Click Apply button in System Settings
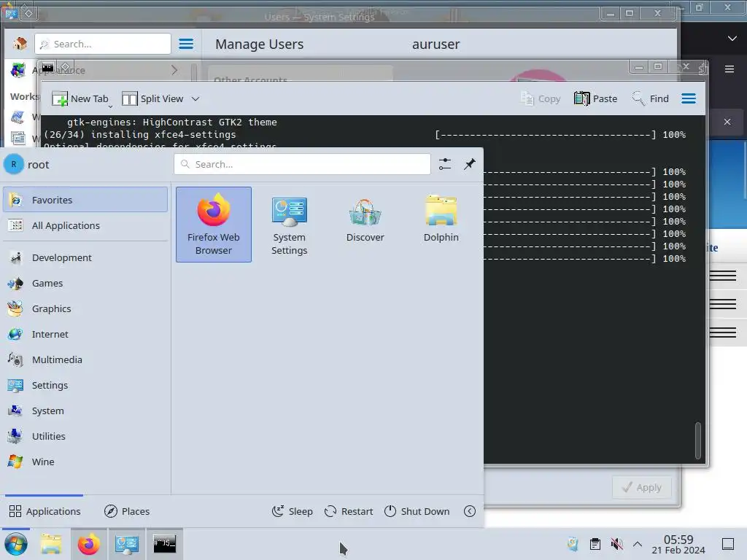The height and width of the screenshot is (560, 747). tap(642, 487)
